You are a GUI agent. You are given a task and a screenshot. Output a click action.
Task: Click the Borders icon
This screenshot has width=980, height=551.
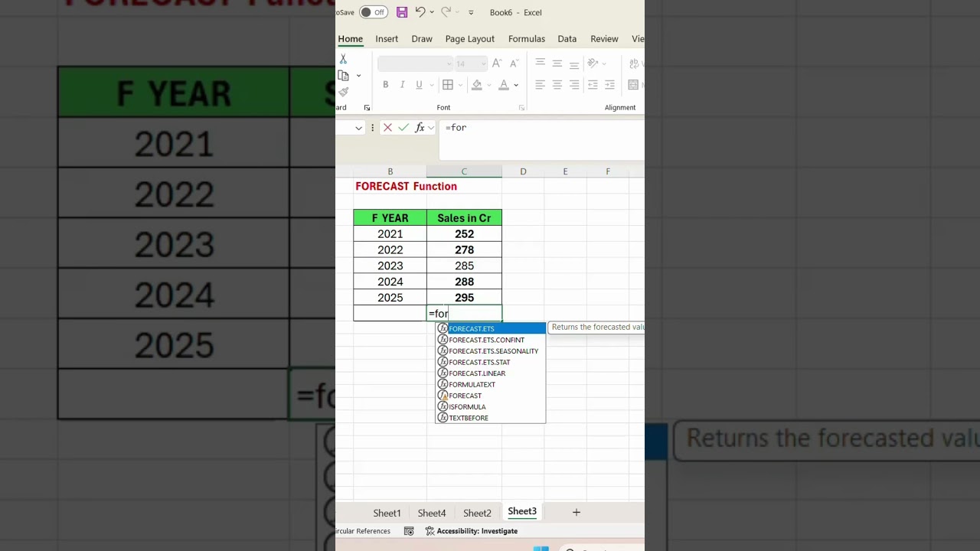pyautogui.click(x=448, y=85)
